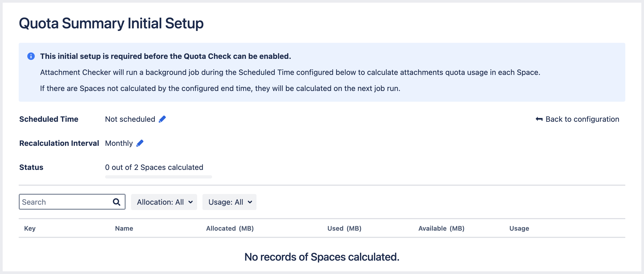This screenshot has width=644, height=274.
Task: Click the chevron on the Usage filter
Action: 250,202
